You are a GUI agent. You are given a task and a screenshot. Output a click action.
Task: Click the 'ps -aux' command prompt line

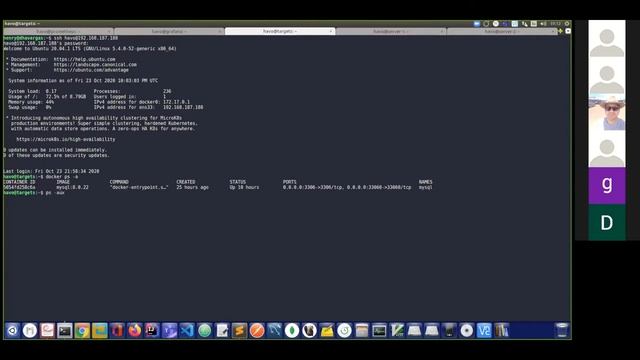(x=34, y=193)
